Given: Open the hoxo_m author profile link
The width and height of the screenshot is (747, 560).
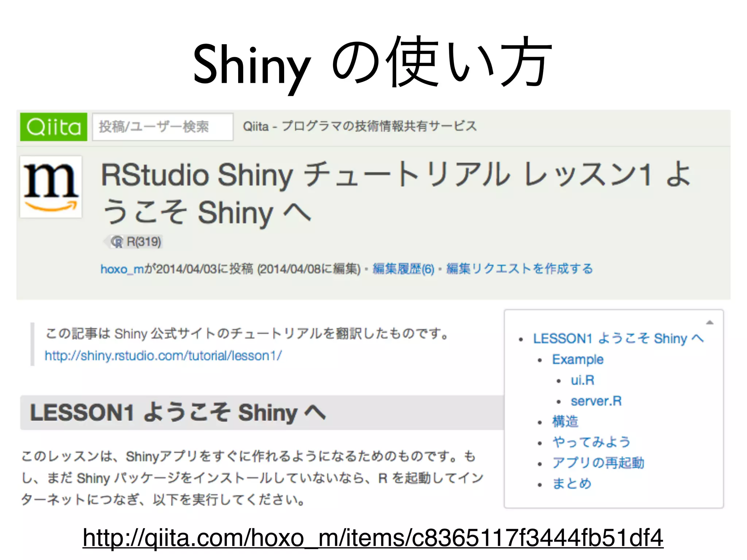Looking at the screenshot, I should pos(122,269).
